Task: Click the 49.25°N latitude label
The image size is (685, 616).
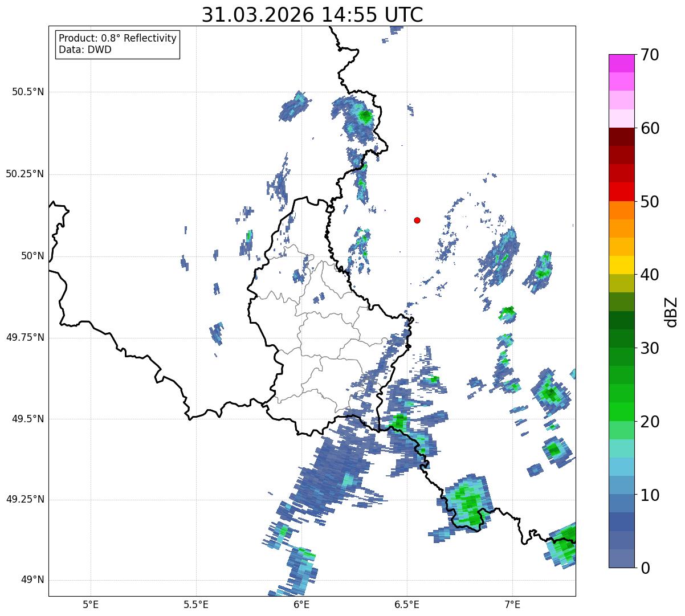Action: 25,500
